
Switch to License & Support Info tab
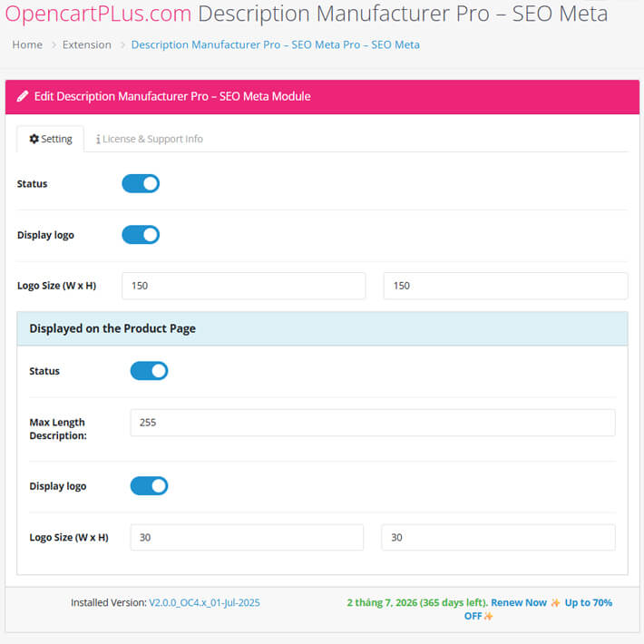(x=149, y=139)
